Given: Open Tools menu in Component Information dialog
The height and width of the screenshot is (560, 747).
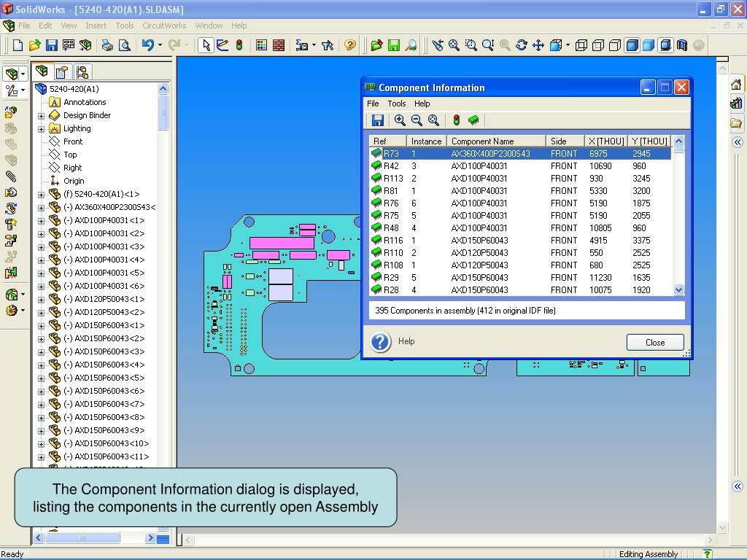Looking at the screenshot, I should pos(396,104).
